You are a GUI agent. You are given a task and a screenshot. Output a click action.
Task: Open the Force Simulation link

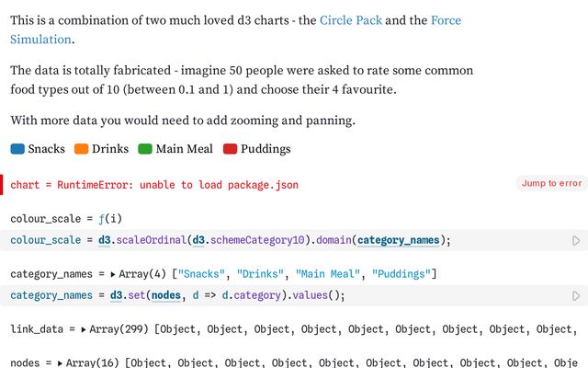[445, 20]
